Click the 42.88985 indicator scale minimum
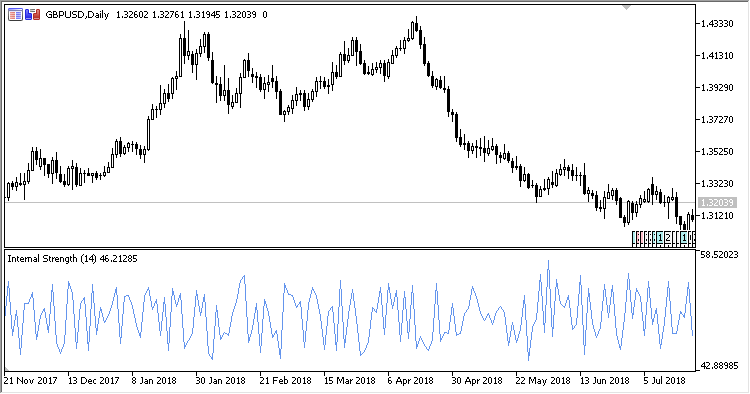Image resolution: width=750 pixels, height=394 pixels. tap(719, 366)
